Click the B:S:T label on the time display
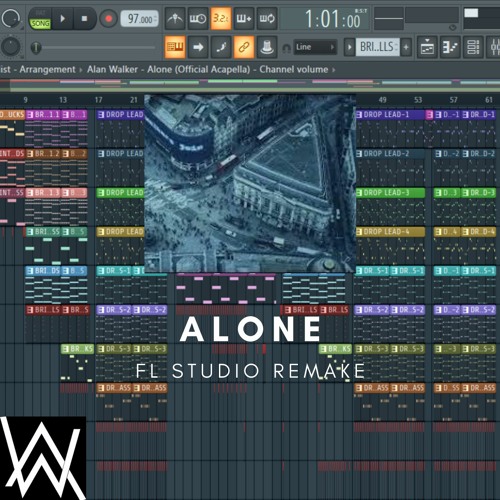This screenshot has height=500, width=500. point(361,11)
